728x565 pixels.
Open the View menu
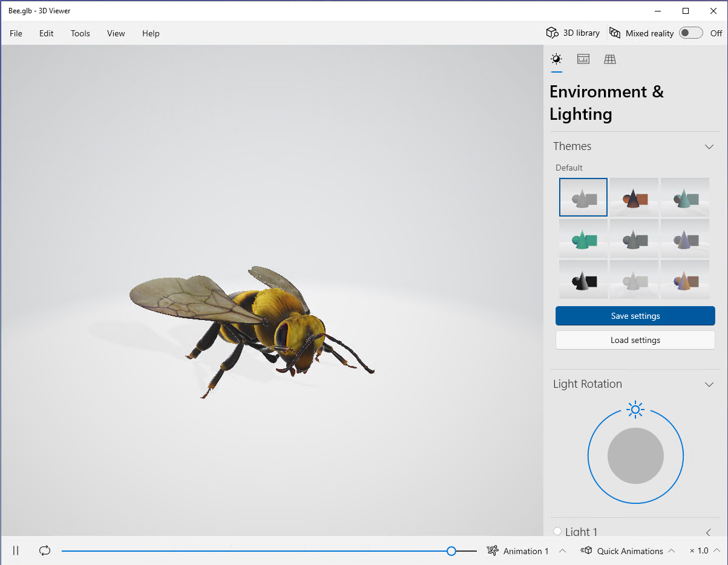point(116,33)
